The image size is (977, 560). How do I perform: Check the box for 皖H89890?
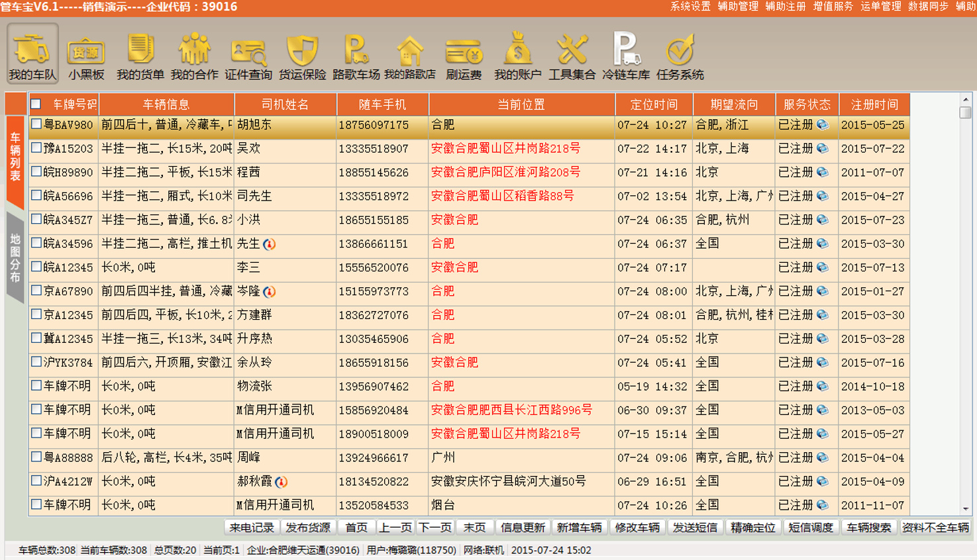[36, 171]
